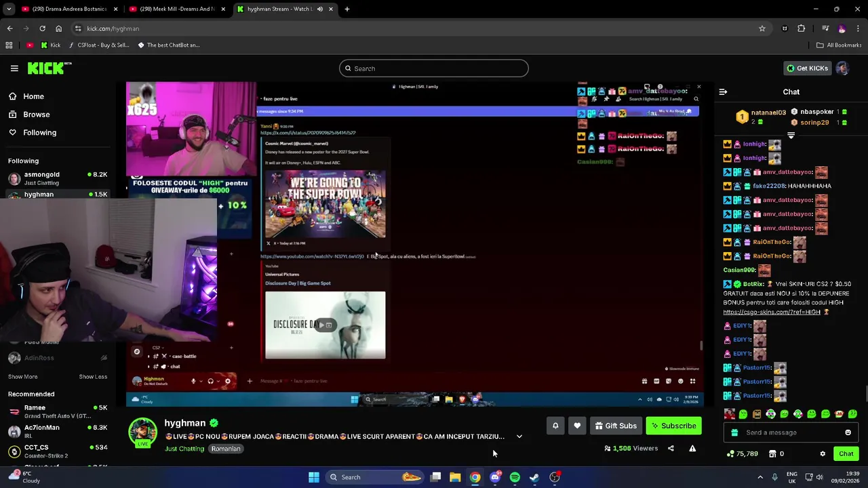The height and width of the screenshot is (488, 868).
Task: Click the Kick search field
Action: coord(434,68)
